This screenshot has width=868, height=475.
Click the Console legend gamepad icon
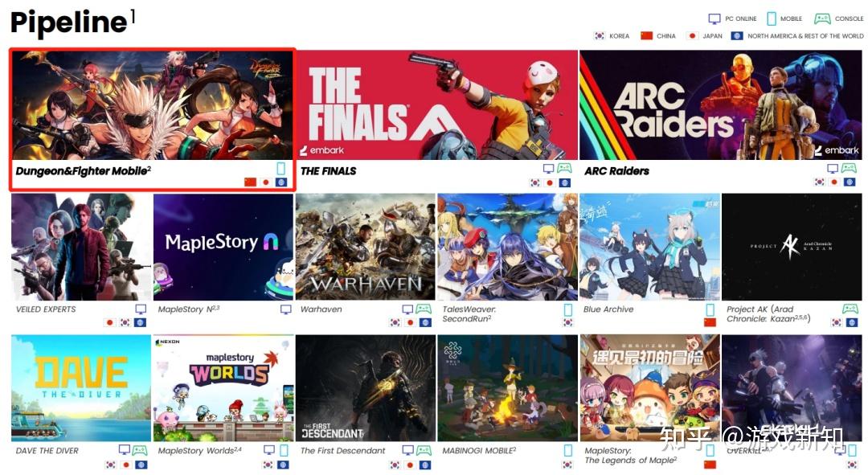(x=822, y=18)
